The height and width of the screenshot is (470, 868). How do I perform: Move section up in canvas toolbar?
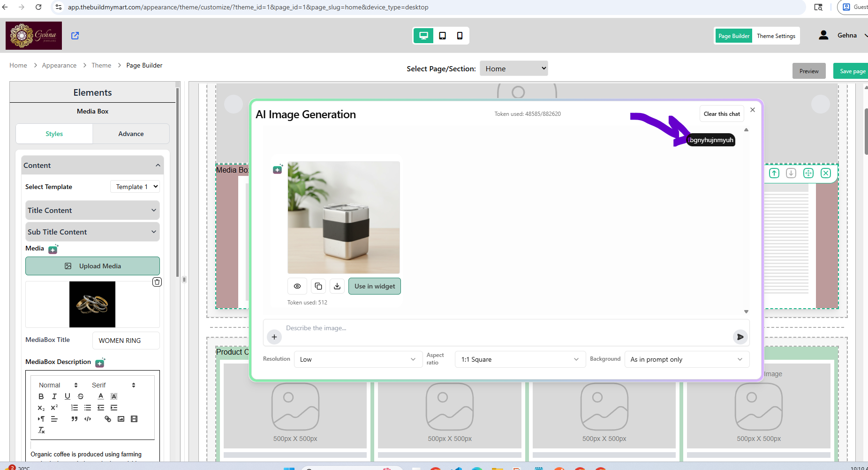tap(774, 173)
